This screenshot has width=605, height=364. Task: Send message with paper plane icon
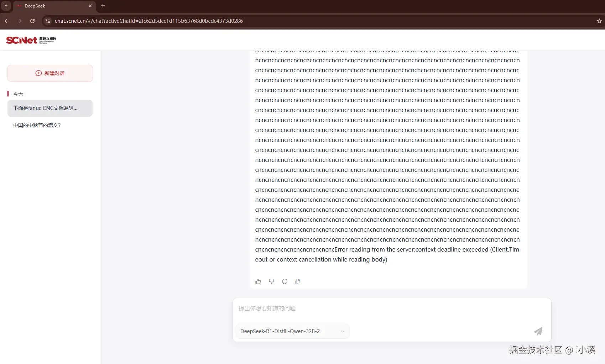pos(538,331)
